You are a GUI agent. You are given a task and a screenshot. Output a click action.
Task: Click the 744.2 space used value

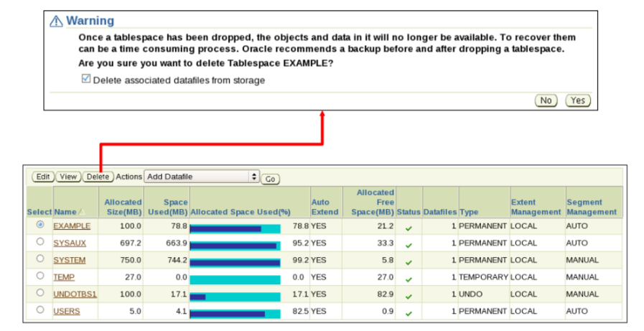click(177, 260)
